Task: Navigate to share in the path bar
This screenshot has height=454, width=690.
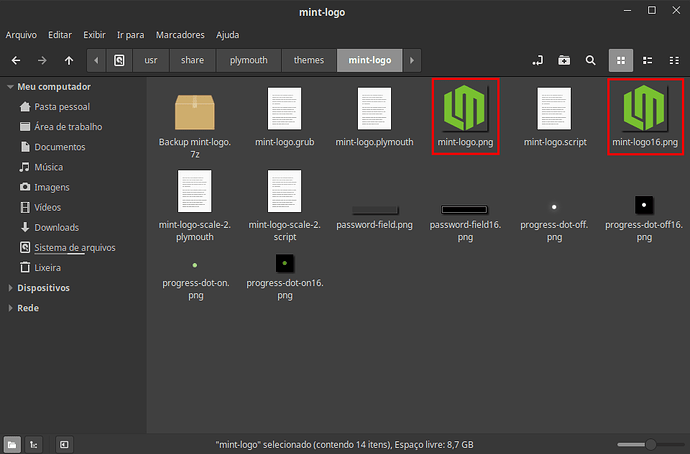Action: tap(192, 60)
